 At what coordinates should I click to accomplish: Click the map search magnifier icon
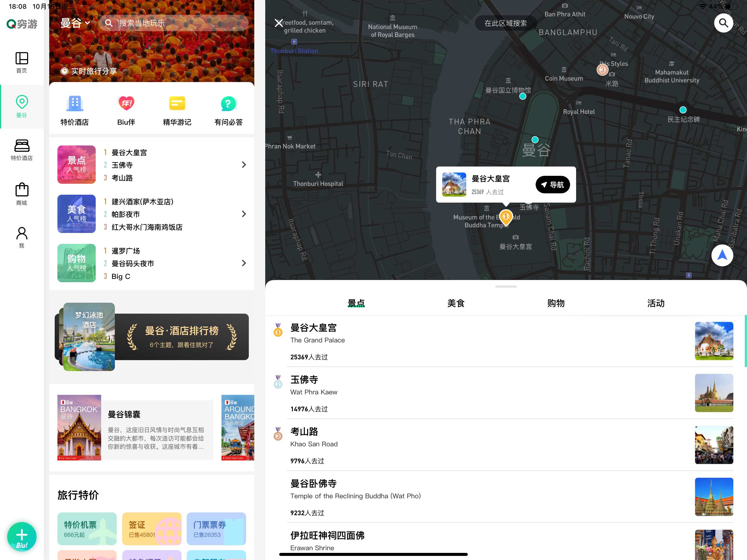723,23
